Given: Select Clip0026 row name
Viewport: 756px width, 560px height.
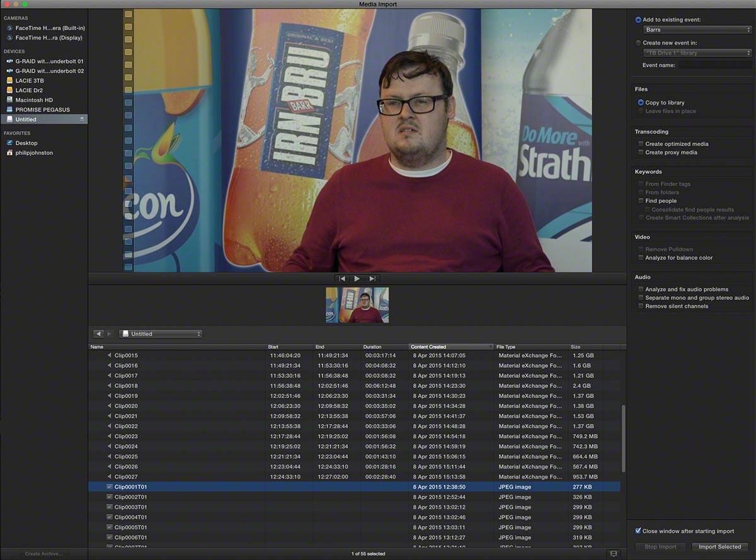Looking at the screenshot, I should pos(126,467).
